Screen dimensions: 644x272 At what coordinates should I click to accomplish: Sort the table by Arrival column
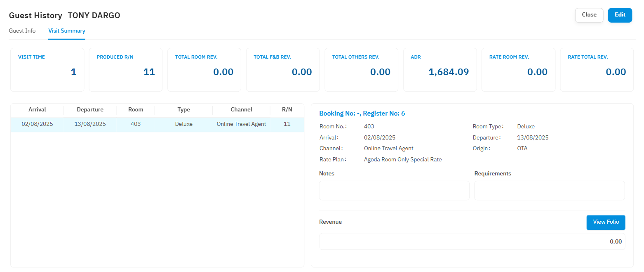[37, 110]
